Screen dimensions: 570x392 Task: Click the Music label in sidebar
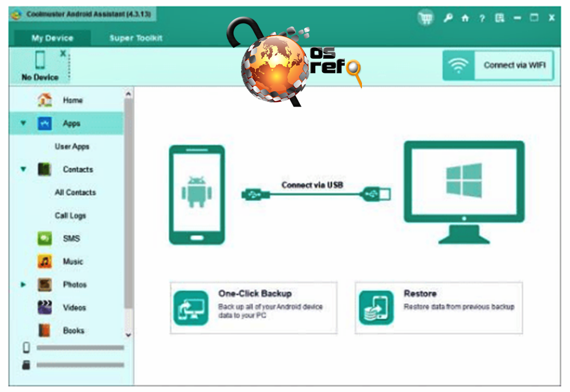pyautogui.click(x=73, y=262)
